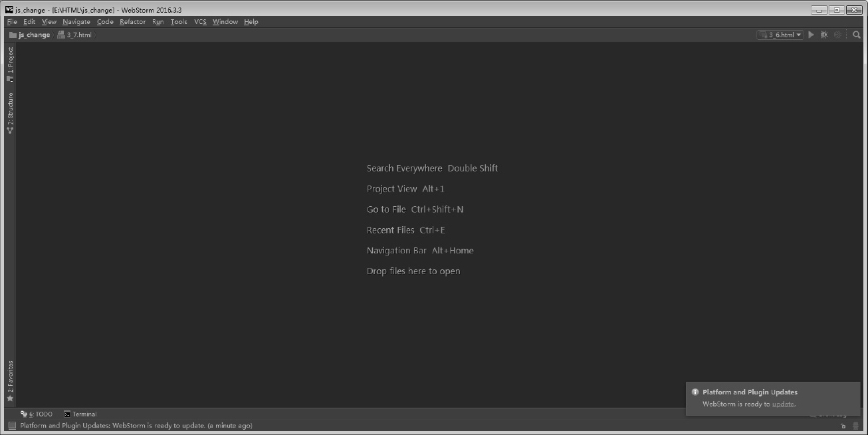The height and width of the screenshot is (435, 868).
Task: Click the Hector inspector icon in status bar
Action: (856, 426)
